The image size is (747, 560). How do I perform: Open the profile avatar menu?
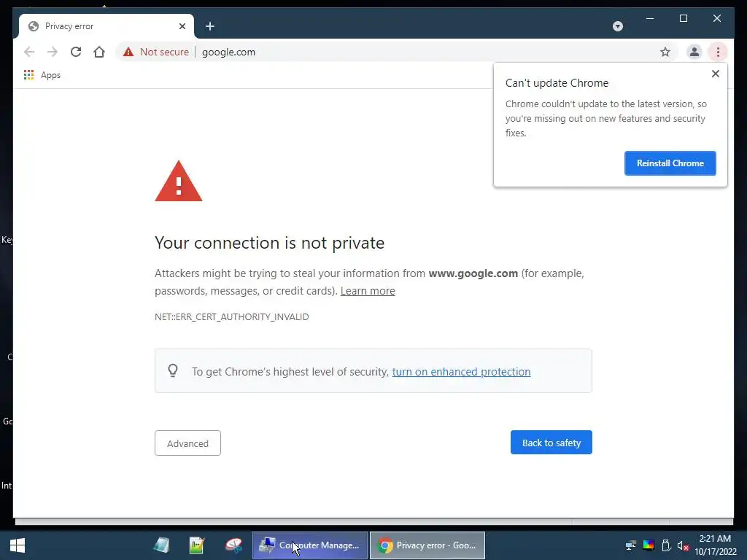pos(694,52)
